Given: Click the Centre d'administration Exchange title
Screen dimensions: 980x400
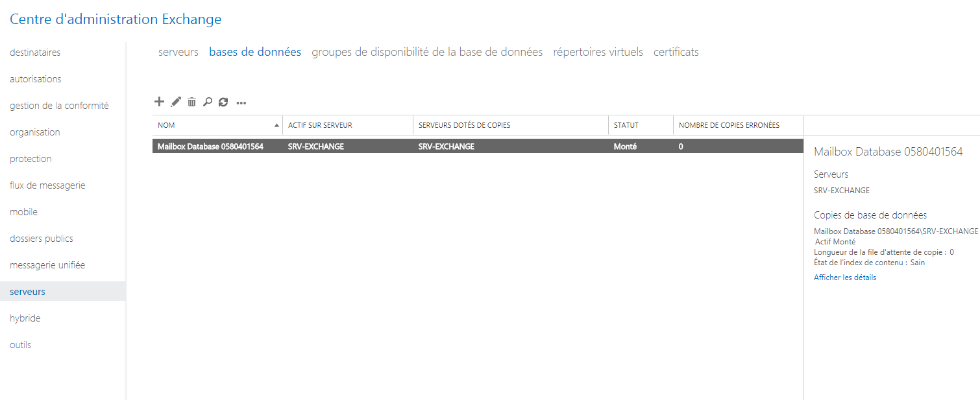Looking at the screenshot, I should pyautogui.click(x=116, y=19).
